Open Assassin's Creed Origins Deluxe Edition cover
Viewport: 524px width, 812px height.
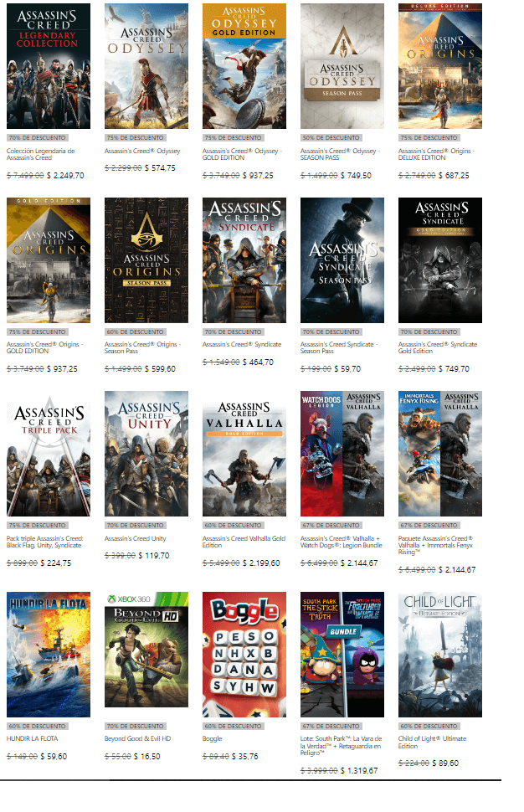[x=439, y=66]
